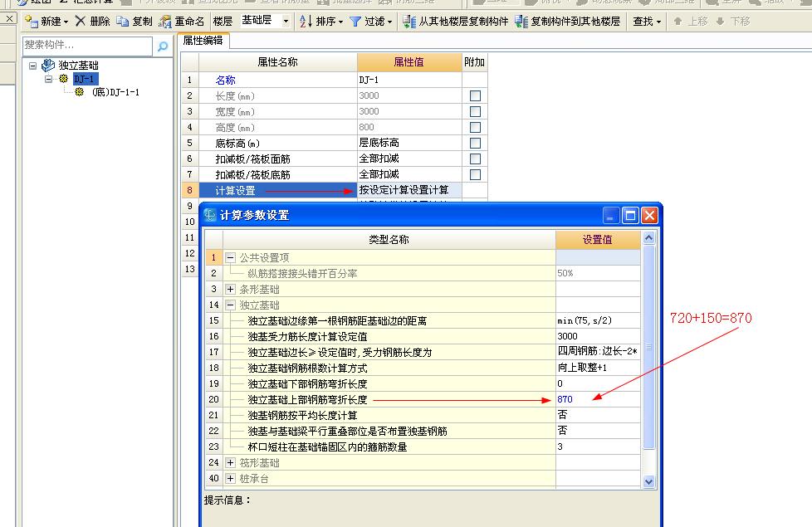Click the 类型名称 column header
Screen dimensions: 812x527
389,240
